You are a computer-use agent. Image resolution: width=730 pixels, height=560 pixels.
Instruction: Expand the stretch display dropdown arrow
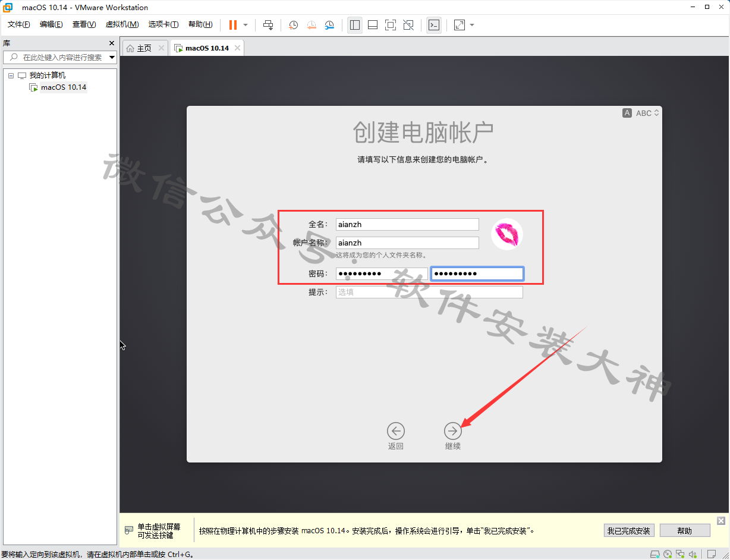tap(472, 25)
